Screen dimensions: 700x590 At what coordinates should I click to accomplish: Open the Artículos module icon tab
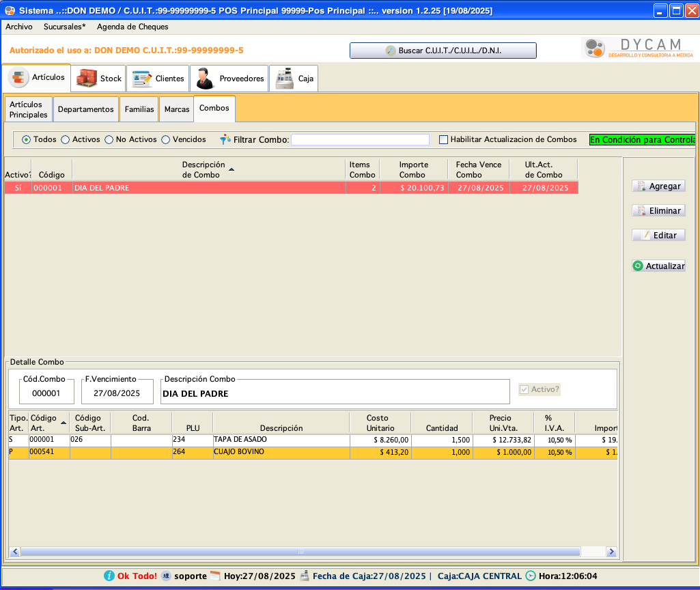pyautogui.click(x=37, y=78)
